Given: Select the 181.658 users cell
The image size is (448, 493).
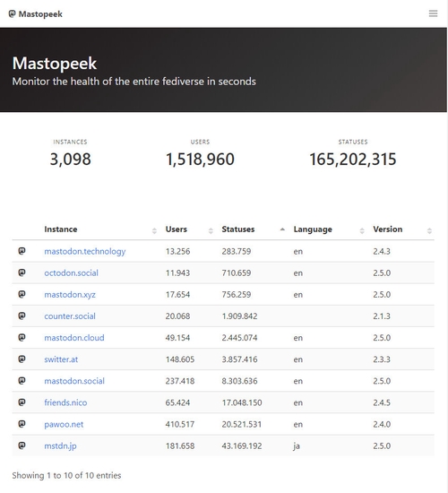Looking at the screenshot, I should click(x=180, y=445).
